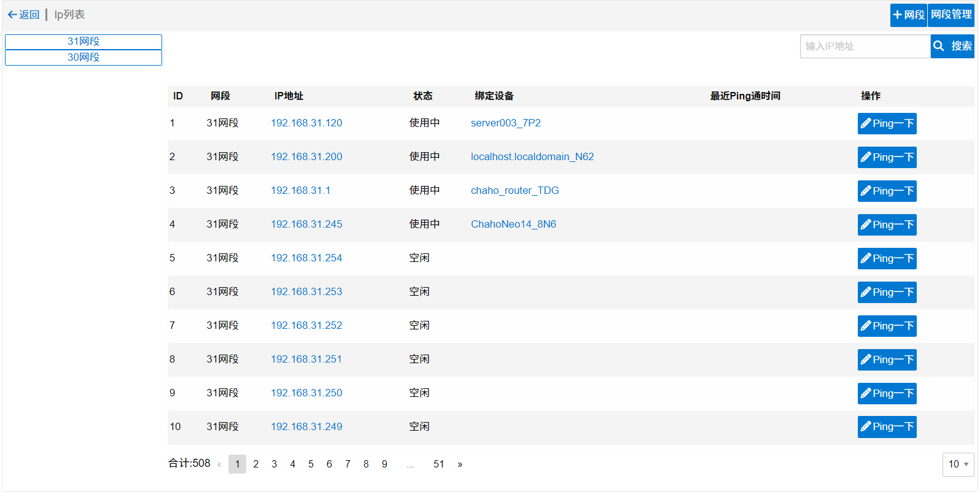Open bound device server003_7P2
The height and width of the screenshot is (500, 980).
point(506,123)
